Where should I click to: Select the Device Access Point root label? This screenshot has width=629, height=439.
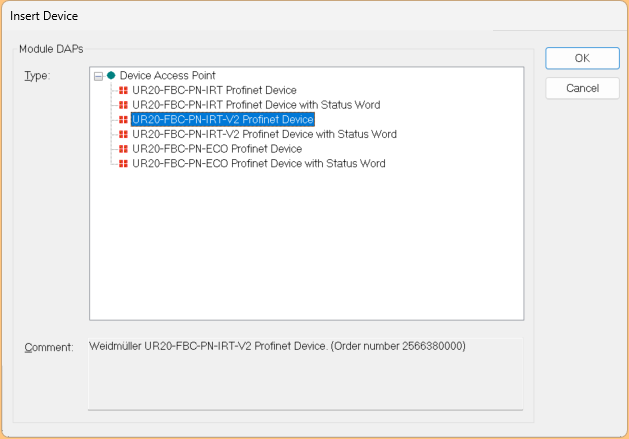pos(167,75)
